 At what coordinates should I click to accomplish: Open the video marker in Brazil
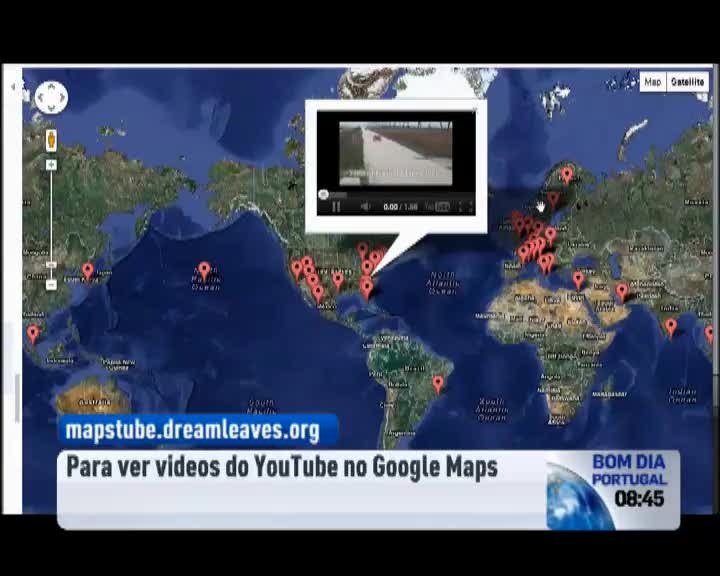click(x=438, y=382)
